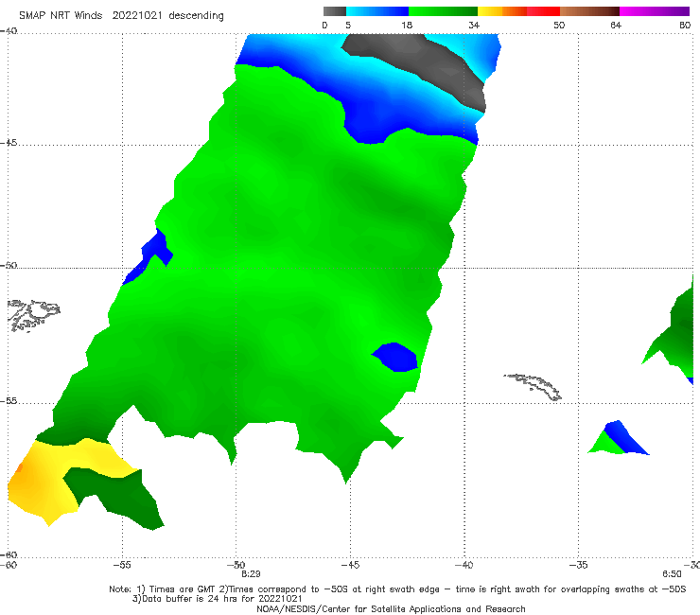Click the "64" label under the color bar

coord(616,25)
